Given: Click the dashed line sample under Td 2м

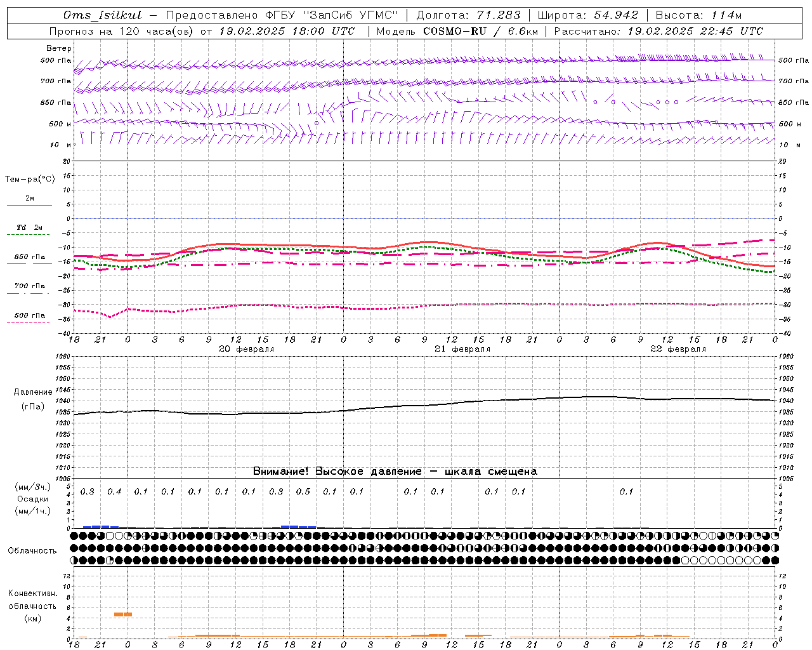Looking at the screenshot, I should click(x=29, y=234).
